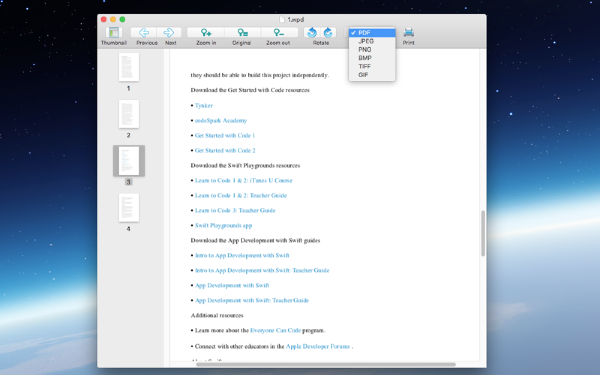Click the Zoom in magnifier icon
600x375 pixels.
coord(206,33)
